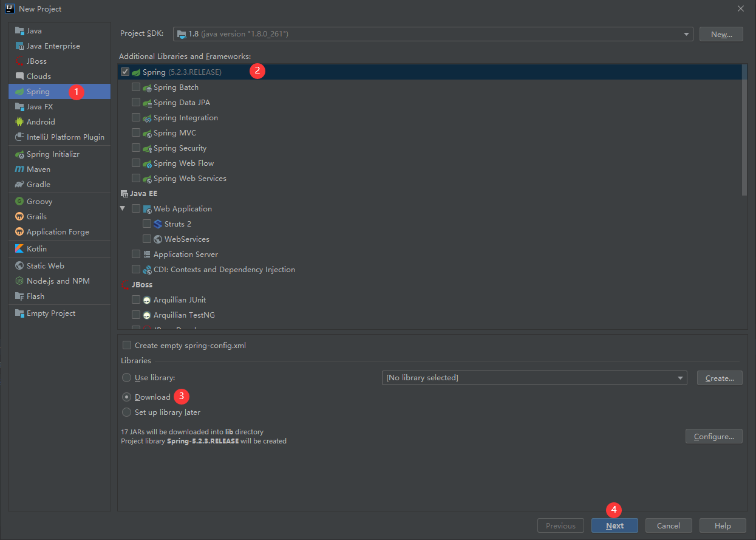This screenshot has width=756, height=540.
Task: Click the Java folder icon in sidebar
Action: 19,30
